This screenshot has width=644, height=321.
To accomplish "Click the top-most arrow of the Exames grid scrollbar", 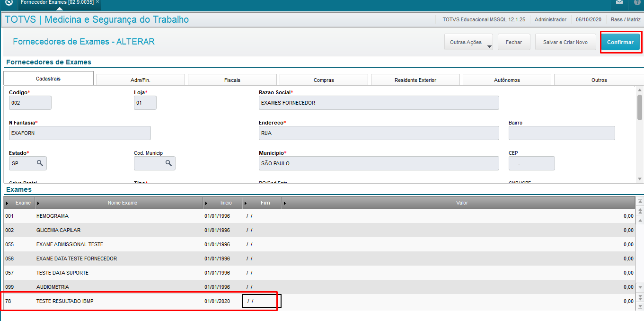I will (x=640, y=201).
